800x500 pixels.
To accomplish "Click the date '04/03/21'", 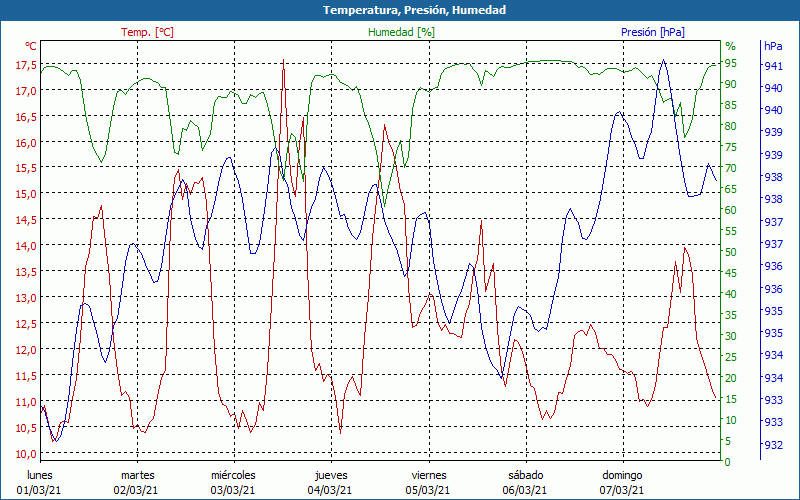I will (x=330, y=490).
